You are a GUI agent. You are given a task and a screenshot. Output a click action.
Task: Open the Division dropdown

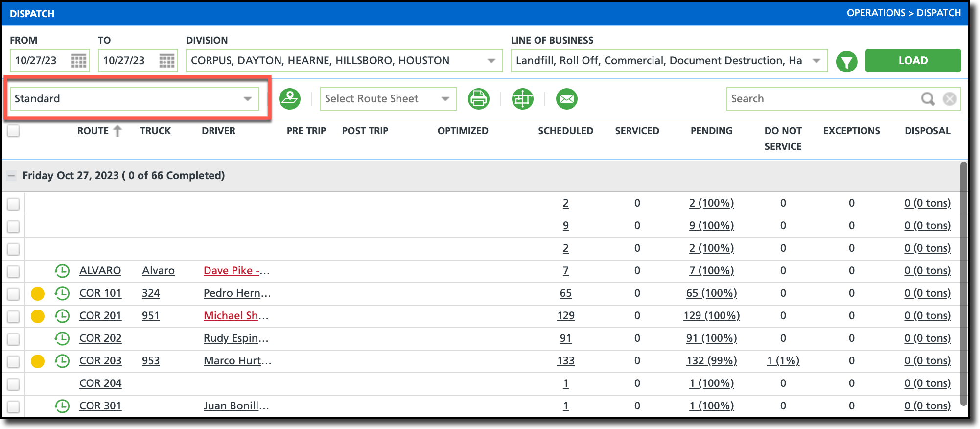click(344, 61)
